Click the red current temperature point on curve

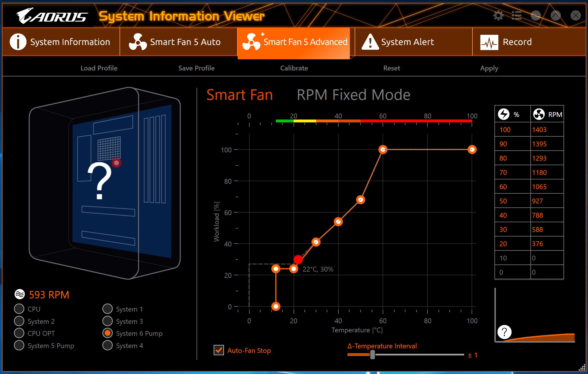point(298,260)
